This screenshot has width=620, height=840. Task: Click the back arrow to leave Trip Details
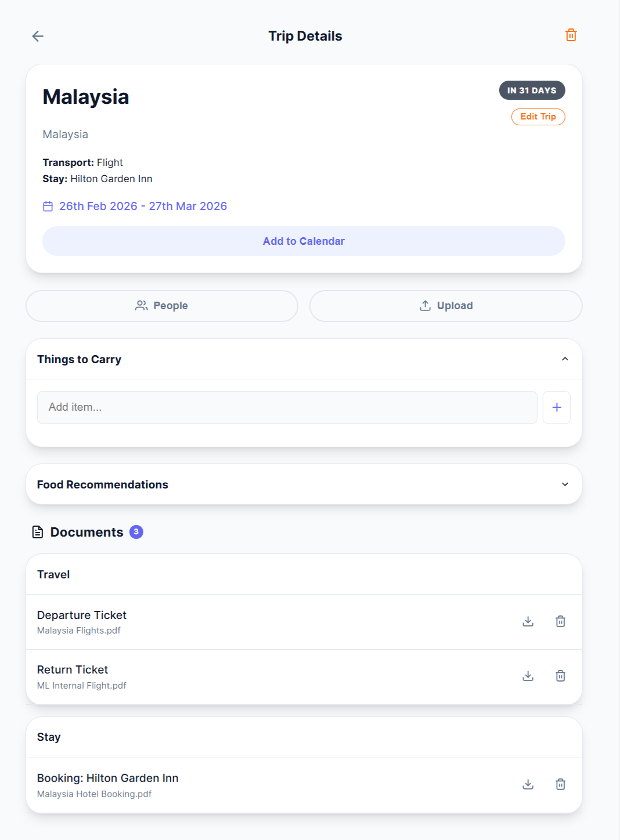(x=38, y=35)
